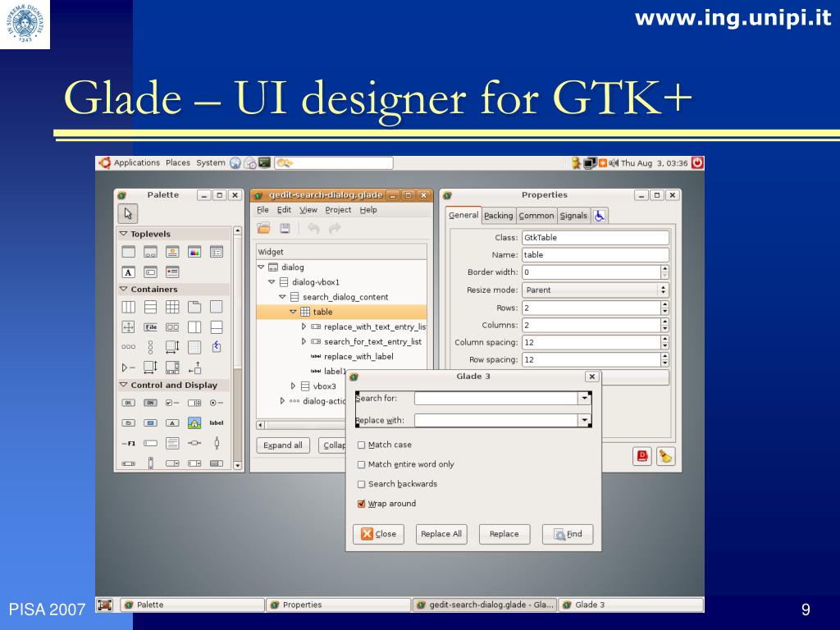Collapse the dialog-vbox1 tree node
The width and height of the screenshot is (840, 630).
(x=272, y=282)
